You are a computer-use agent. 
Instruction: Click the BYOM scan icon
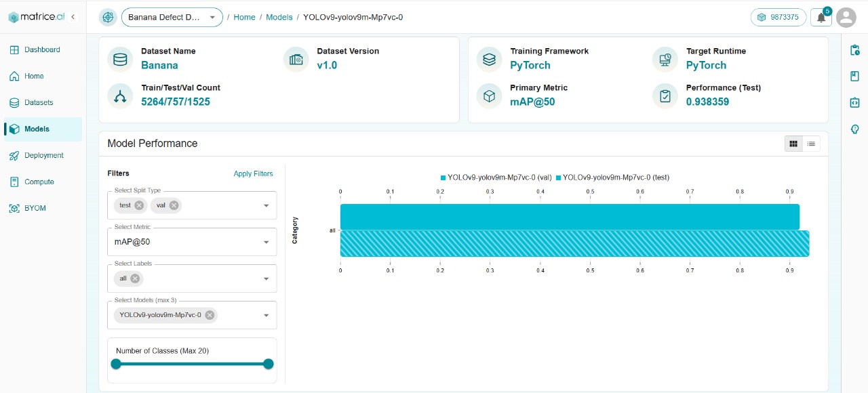coord(14,208)
